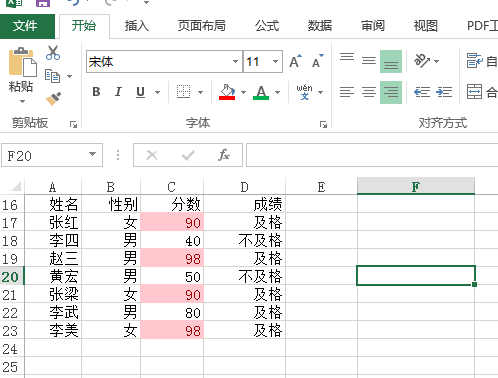Image resolution: width=498 pixels, height=378 pixels.
Task: Open paste special copy dropdown arrow
Action: (69, 77)
